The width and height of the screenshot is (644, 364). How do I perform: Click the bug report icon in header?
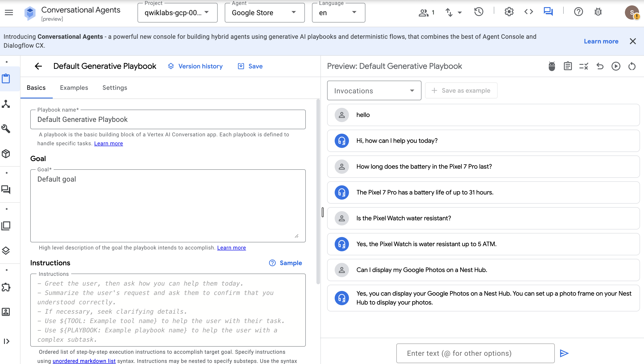(598, 12)
